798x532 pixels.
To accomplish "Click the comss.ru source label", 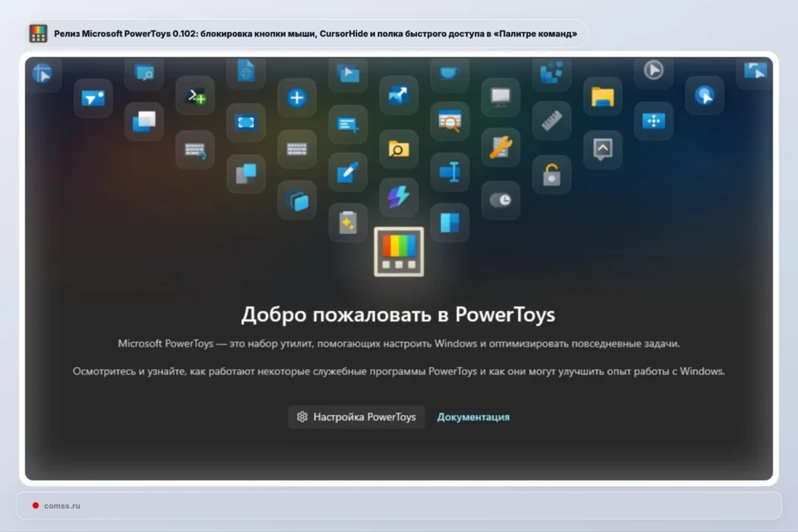I will coord(62,505).
